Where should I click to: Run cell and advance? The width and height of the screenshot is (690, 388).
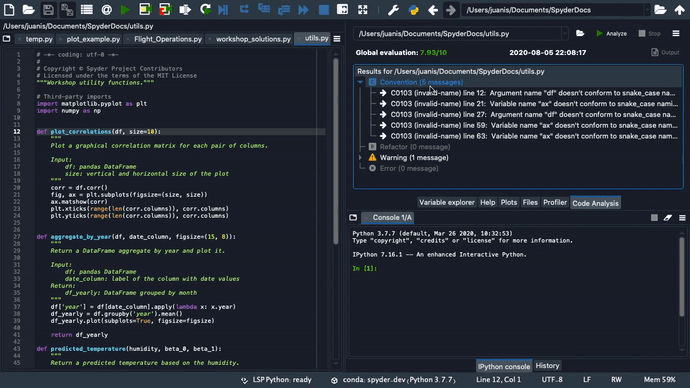165,9
